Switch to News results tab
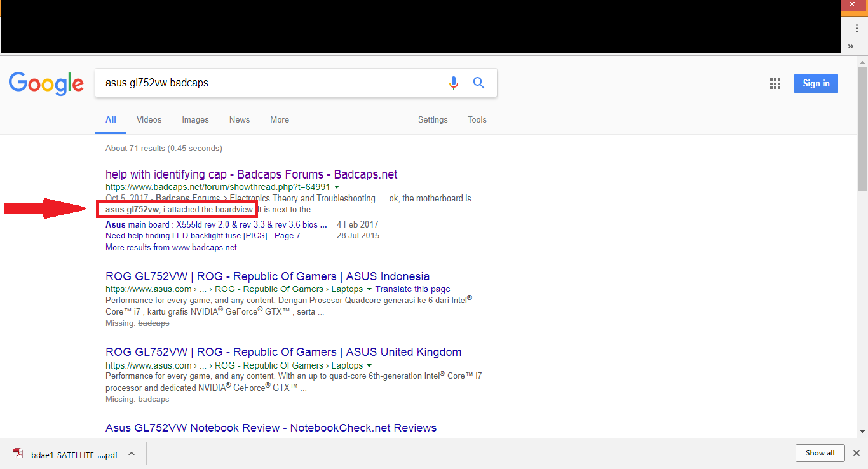Screen dimensions: 868x469 240,120
